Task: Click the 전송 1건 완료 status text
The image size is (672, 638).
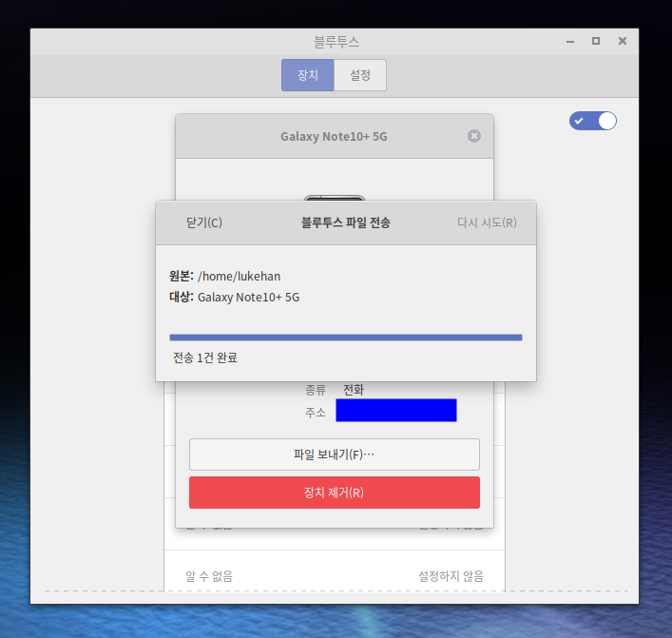Action: tap(205, 358)
